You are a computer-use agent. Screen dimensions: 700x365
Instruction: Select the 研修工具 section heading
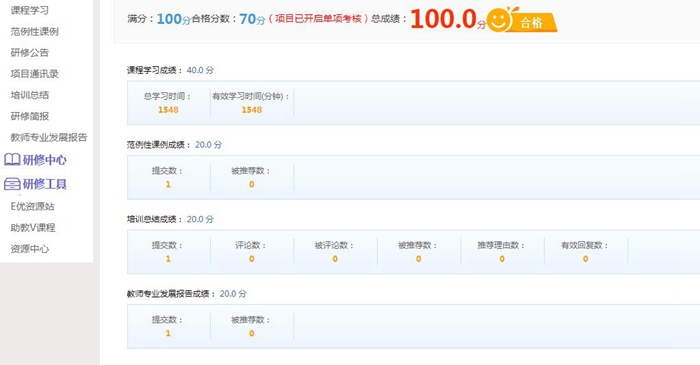(x=45, y=184)
